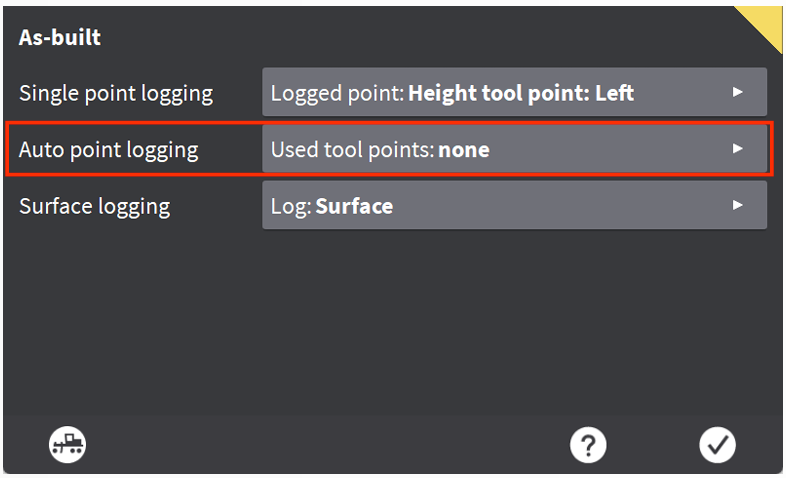
Task: Click the "Single point logging" label
Action: coord(116,94)
